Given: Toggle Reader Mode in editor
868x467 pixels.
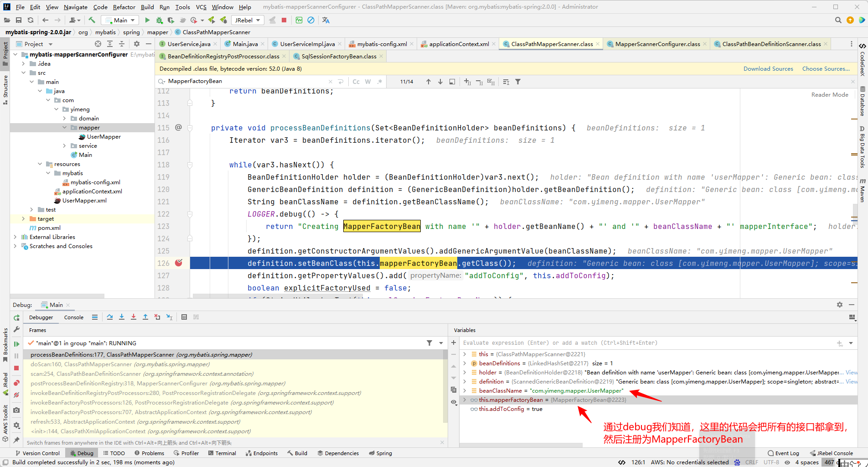Looking at the screenshot, I should [x=830, y=94].
